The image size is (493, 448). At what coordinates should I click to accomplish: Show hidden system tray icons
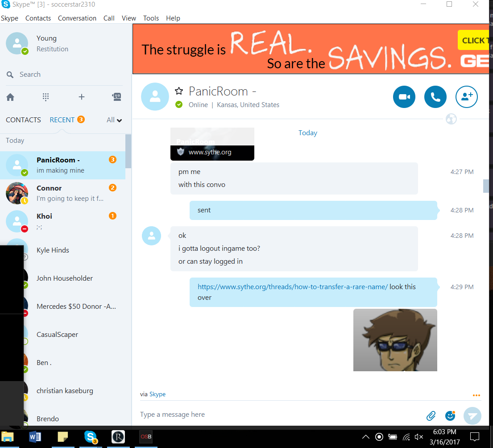pos(366,437)
